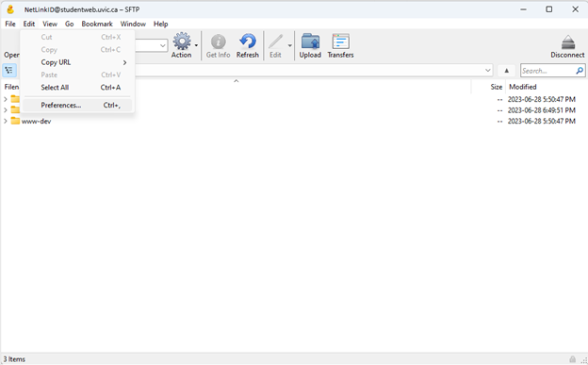Viewport: 588px width, 365px height.
Task: Close the open Edit menu
Action: tap(29, 24)
